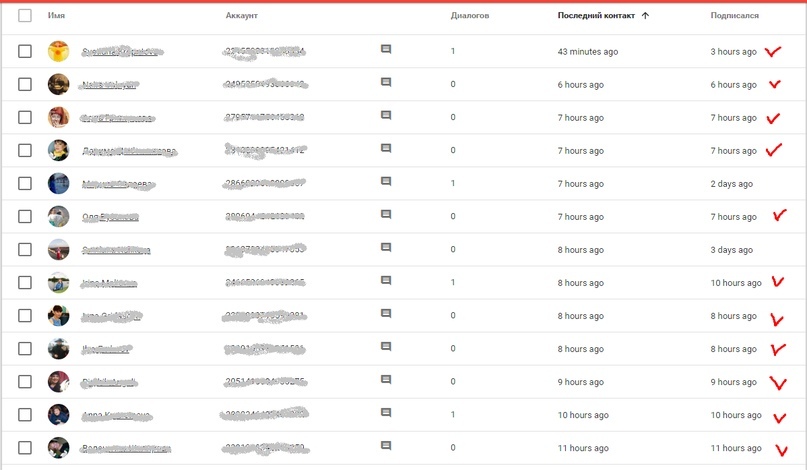Click message icon in the 11 hours ago row
Image resolution: width=807 pixels, height=470 pixels.
(386, 446)
